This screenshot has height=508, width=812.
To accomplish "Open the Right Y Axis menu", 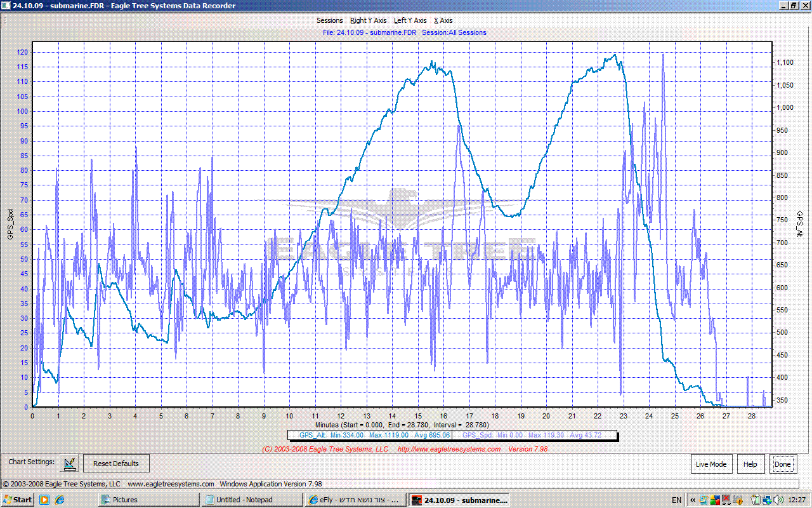I will (x=368, y=21).
